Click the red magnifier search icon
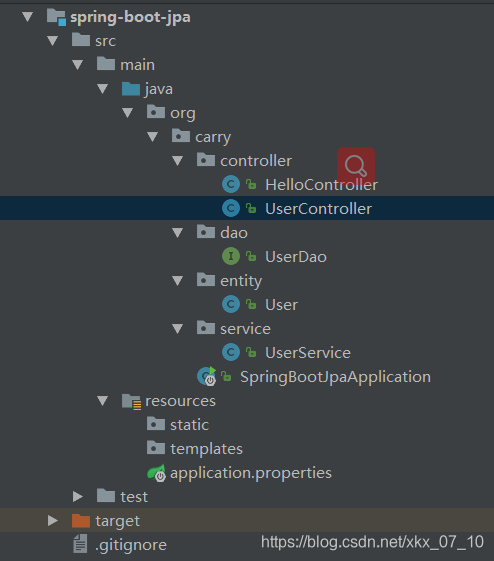 click(356, 165)
